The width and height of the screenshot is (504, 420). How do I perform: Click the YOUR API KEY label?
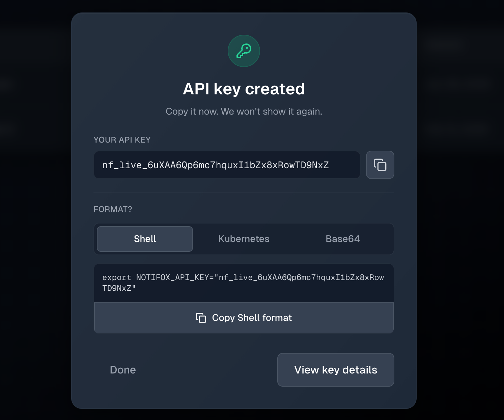(122, 140)
